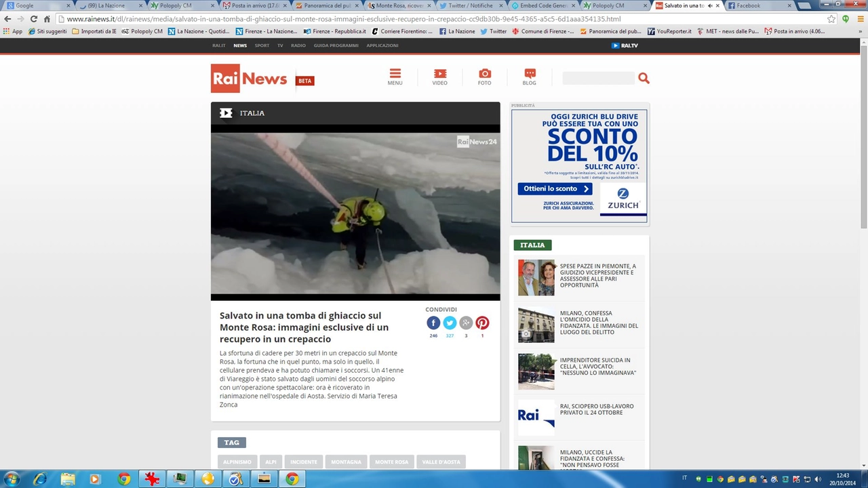This screenshot has height=488, width=868.
Task: Click the video icon beside ITALIA header
Action: 226,113
